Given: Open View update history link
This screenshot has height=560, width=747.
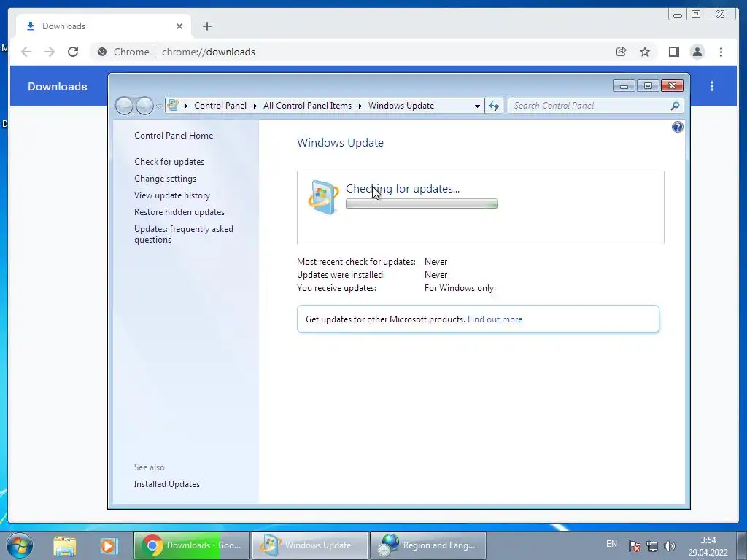Looking at the screenshot, I should point(172,195).
